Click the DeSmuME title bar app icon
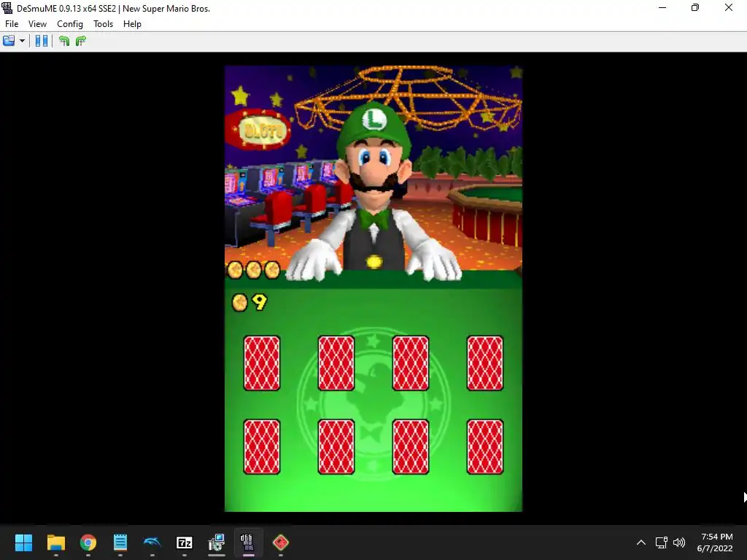Screen dimensions: 747x560 (7, 8)
